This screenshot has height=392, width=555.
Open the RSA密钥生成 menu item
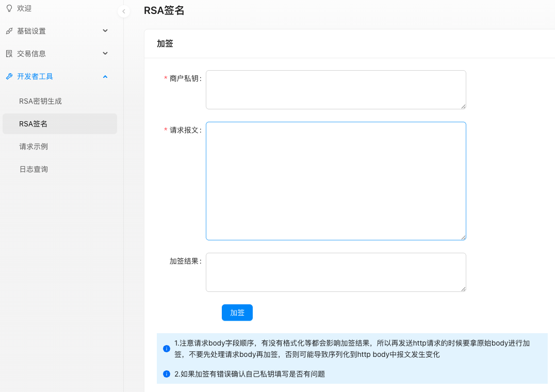[40, 101]
